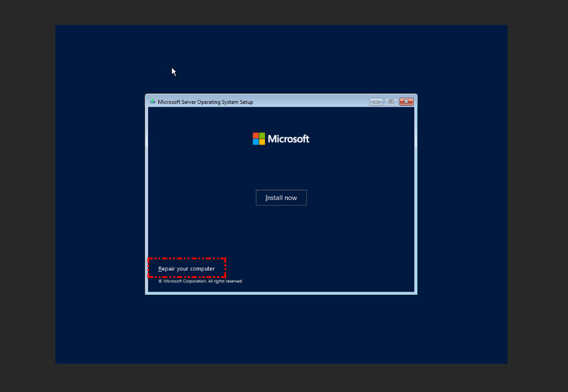
Task: Maximize the Setup window
Action: [x=391, y=102]
